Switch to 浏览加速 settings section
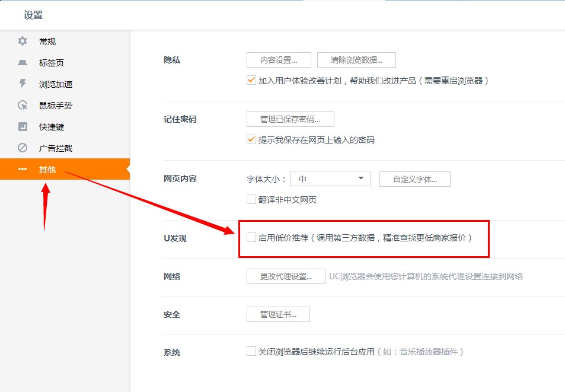This screenshot has width=565, height=392. (50, 84)
